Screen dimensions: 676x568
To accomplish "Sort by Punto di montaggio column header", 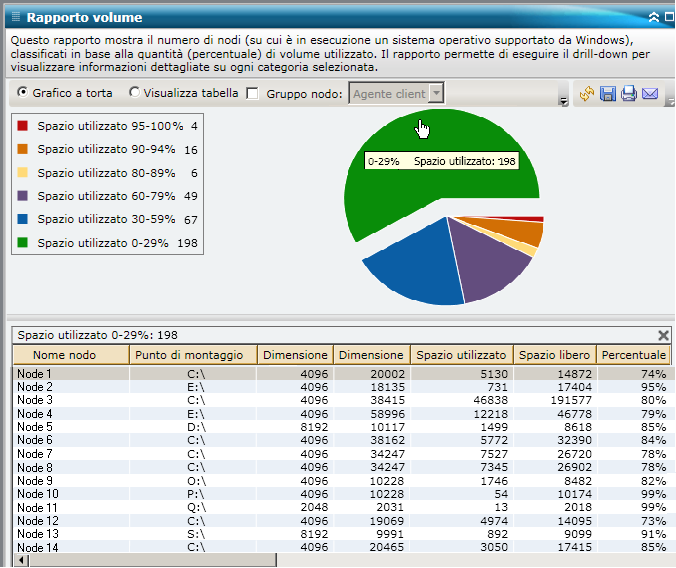I will point(193,355).
